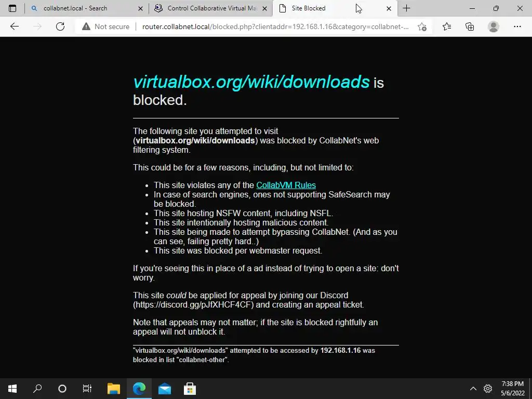Open Microsoft Store from the taskbar
The height and width of the screenshot is (399, 532).
pos(190,389)
